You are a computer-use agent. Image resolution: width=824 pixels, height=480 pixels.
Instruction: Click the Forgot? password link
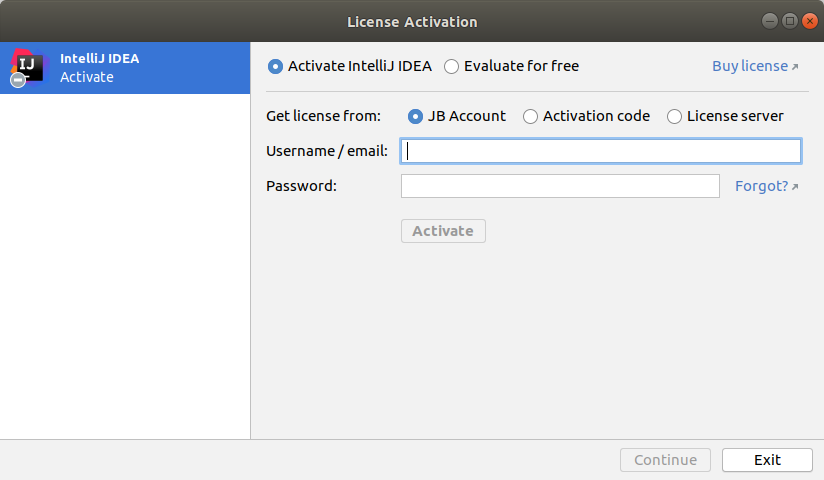[x=767, y=186]
